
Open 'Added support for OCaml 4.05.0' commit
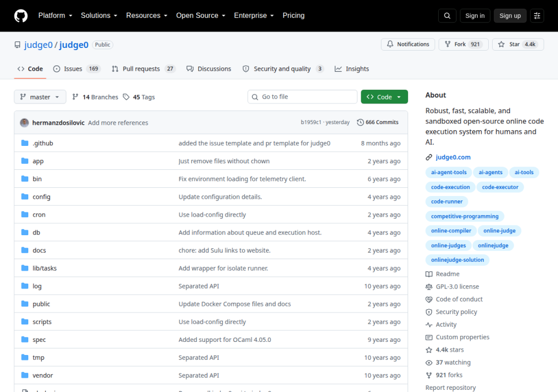point(225,340)
